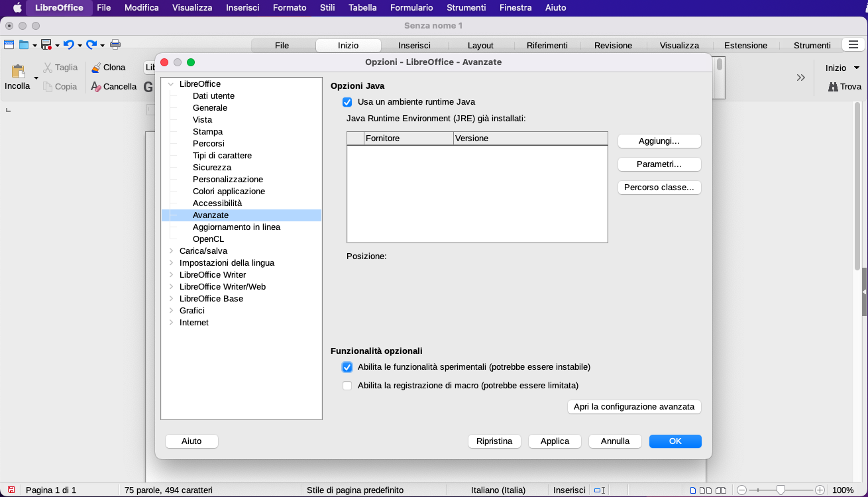Expand the LibreOffice Writer tree node
The image size is (868, 497).
click(171, 275)
